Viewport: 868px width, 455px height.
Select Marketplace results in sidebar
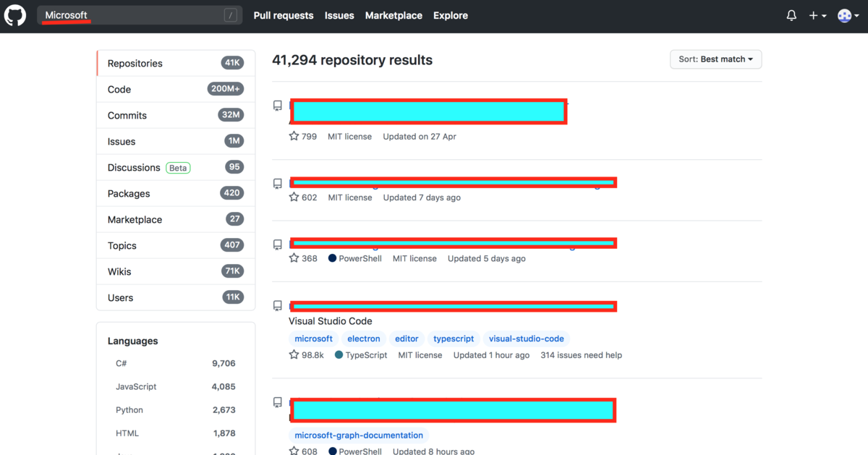click(176, 219)
